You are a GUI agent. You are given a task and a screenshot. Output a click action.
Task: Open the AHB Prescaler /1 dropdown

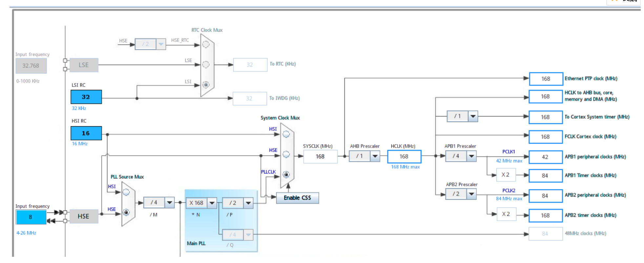pyautogui.click(x=375, y=156)
